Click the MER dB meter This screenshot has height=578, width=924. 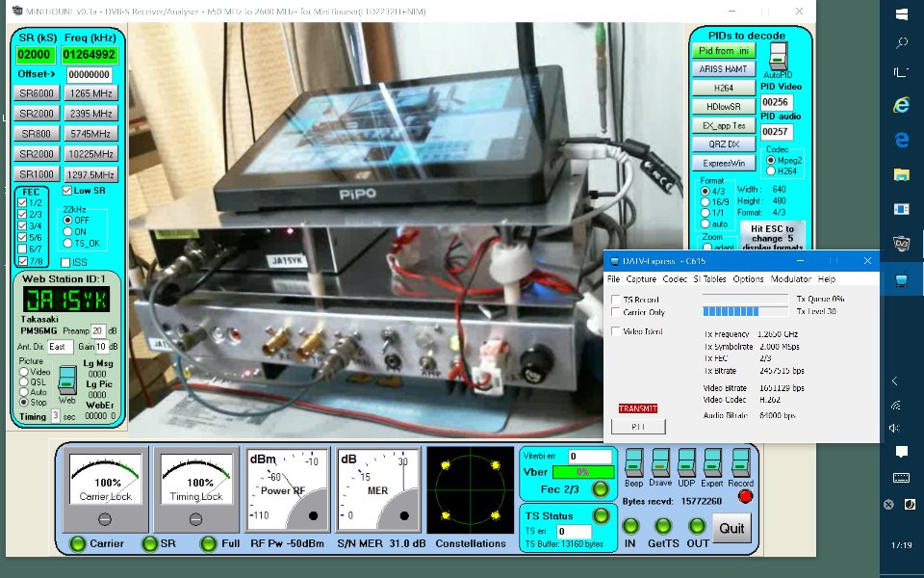(x=377, y=489)
